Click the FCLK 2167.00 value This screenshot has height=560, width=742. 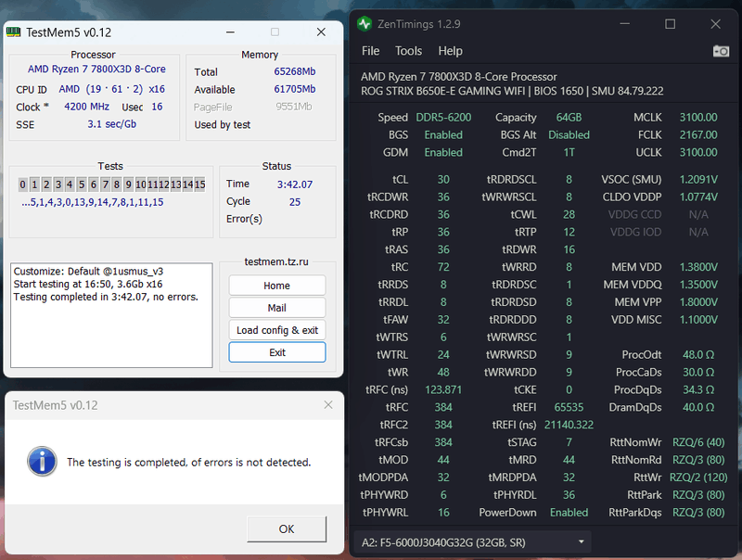698,134
